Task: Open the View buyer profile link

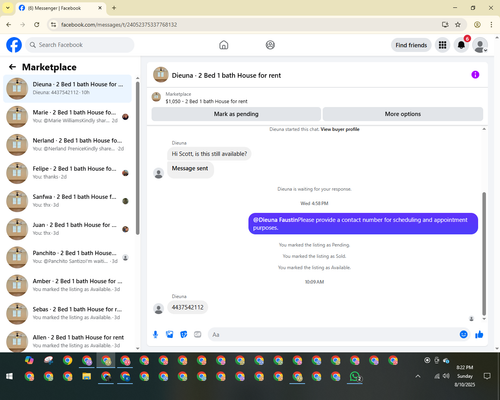Action: pyautogui.click(x=340, y=129)
